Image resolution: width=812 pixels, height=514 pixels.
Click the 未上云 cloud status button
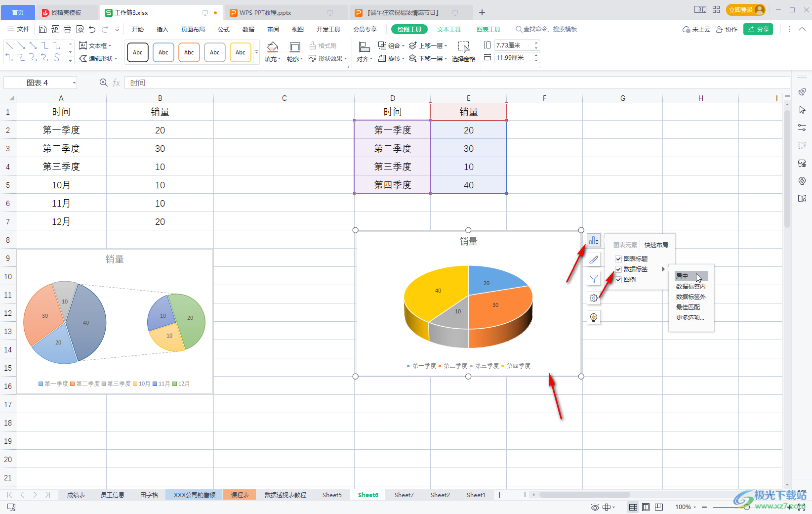(x=696, y=29)
